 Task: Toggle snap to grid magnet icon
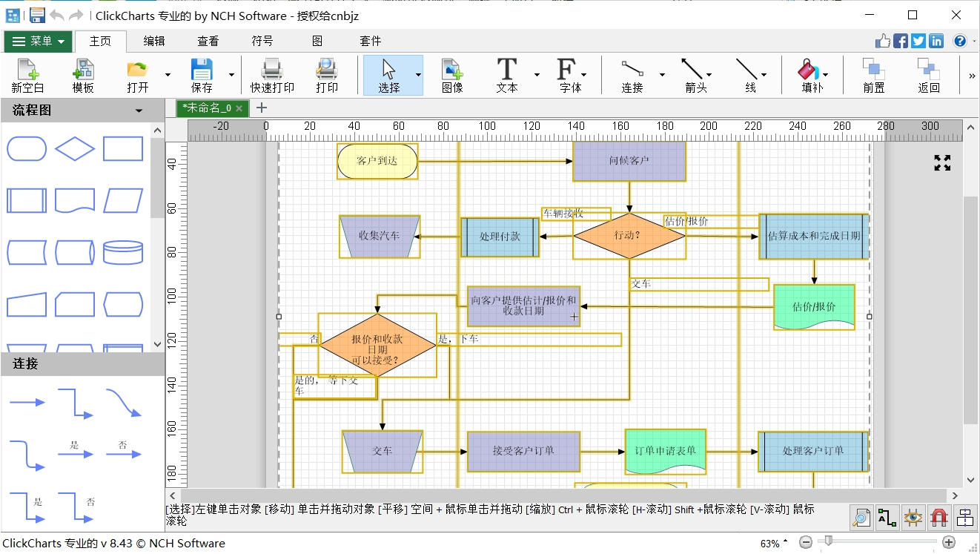[938, 517]
